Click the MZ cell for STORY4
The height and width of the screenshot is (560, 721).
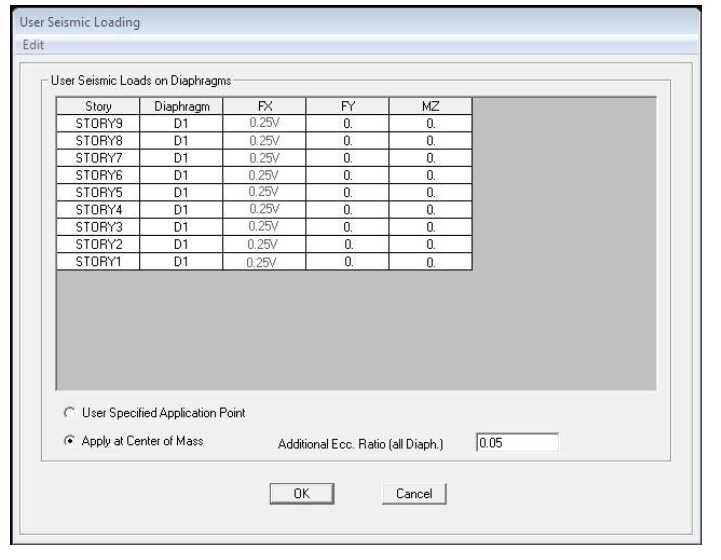[x=431, y=210]
